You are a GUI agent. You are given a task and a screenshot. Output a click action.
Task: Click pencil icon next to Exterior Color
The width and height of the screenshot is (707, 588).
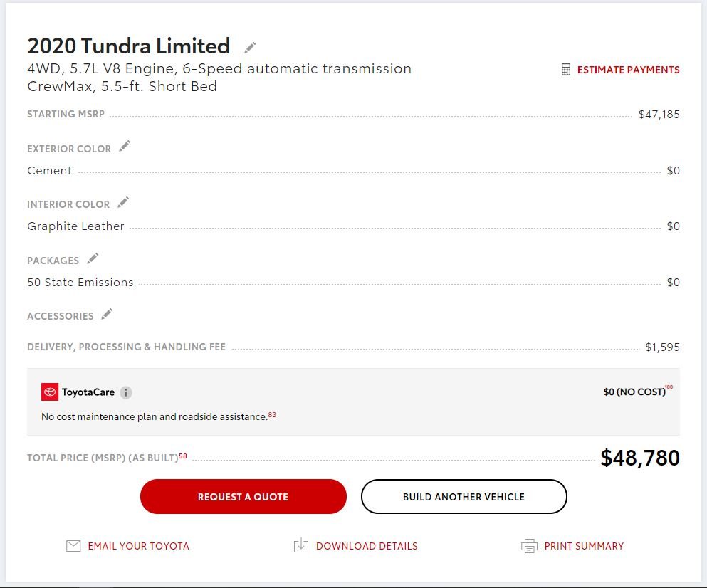pos(125,146)
